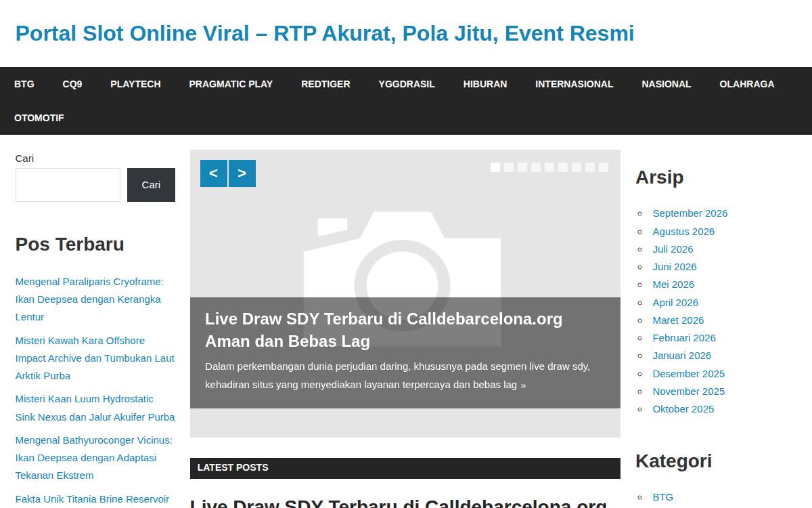This screenshot has width=812, height=508.
Task: Submit search with the Cari button
Action: coord(151,185)
